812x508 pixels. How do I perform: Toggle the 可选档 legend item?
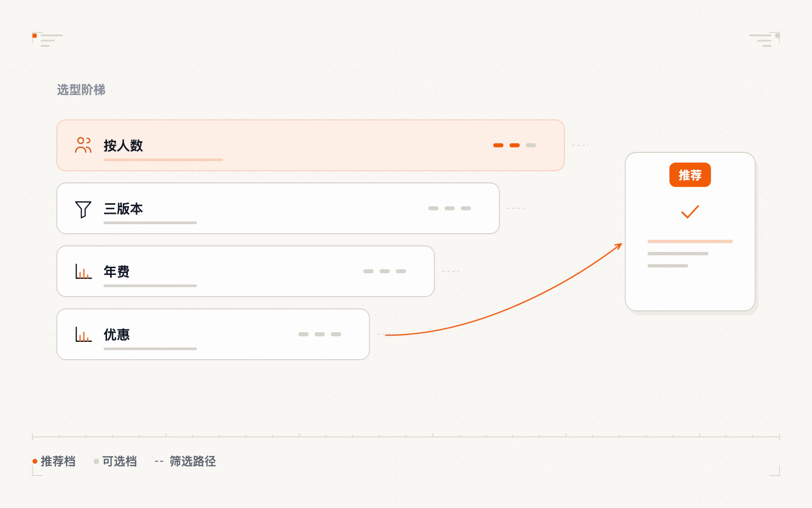(115, 461)
